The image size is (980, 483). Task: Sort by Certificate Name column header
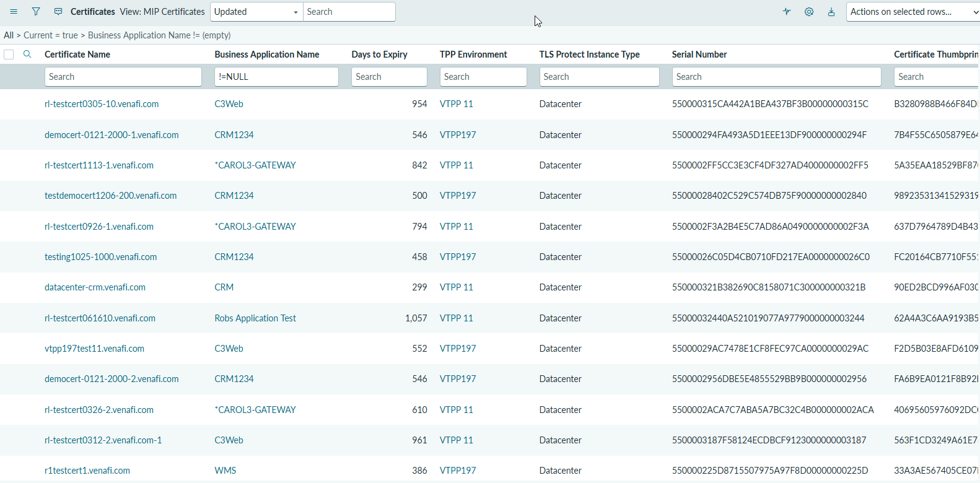pyautogui.click(x=77, y=54)
